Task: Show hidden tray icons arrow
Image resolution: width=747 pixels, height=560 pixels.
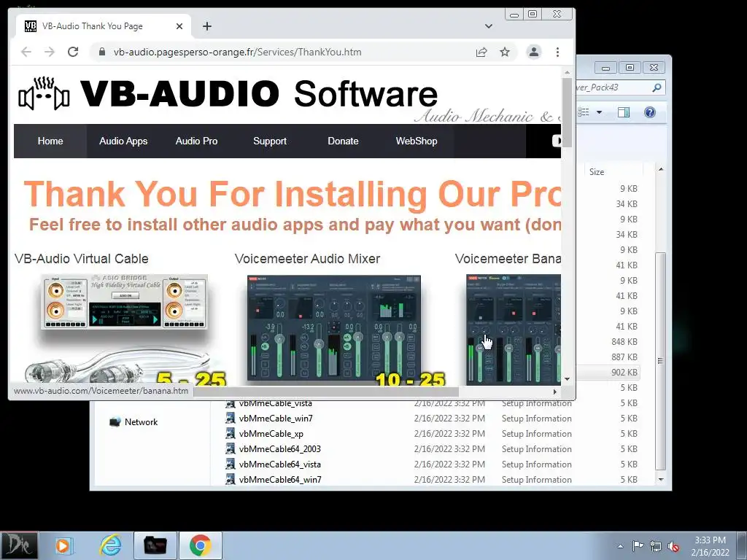Action: tap(620, 546)
